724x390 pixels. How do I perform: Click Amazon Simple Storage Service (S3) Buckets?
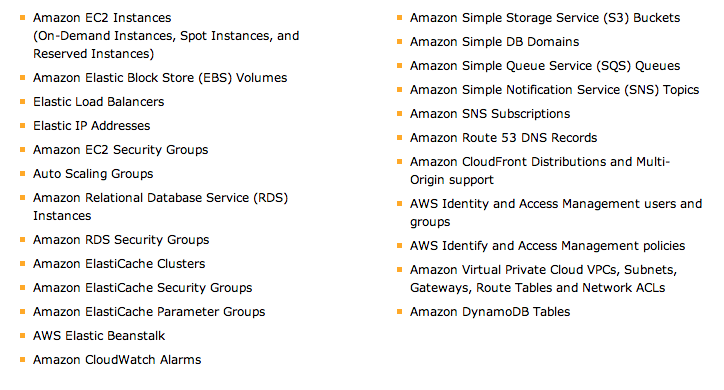click(x=545, y=18)
